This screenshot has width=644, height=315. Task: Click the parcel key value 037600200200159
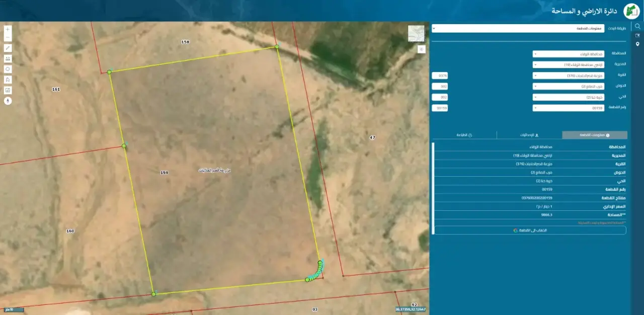[x=537, y=198]
